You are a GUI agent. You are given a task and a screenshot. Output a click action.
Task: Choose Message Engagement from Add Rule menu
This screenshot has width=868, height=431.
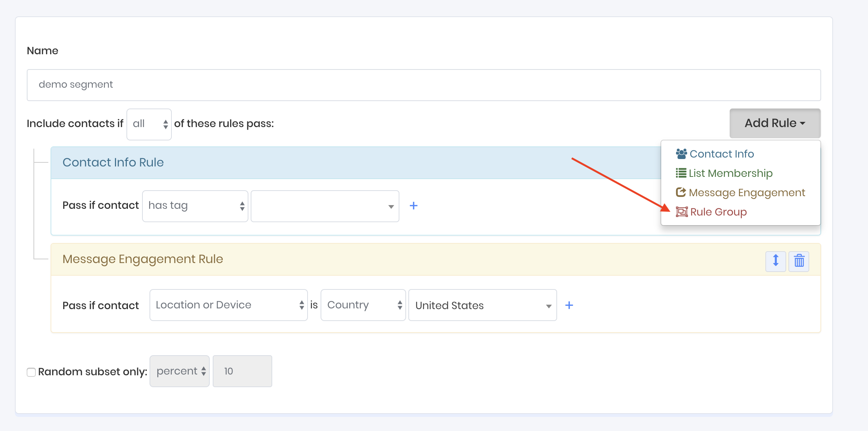[747, 192]
